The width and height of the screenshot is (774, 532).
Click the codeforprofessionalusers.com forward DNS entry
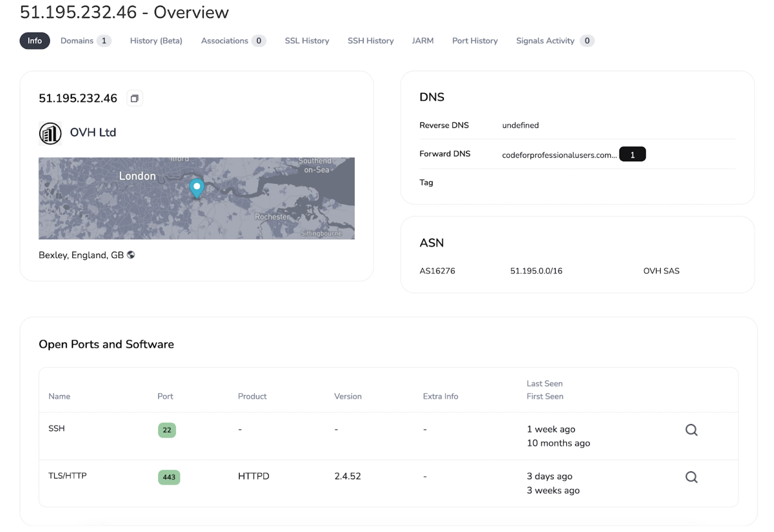tap(559, 155)
